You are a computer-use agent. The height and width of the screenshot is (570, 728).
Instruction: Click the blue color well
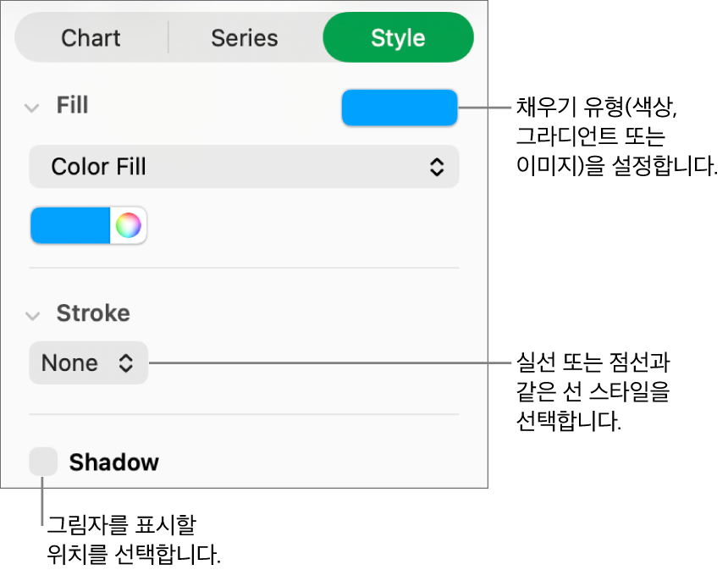coord(71,226)
